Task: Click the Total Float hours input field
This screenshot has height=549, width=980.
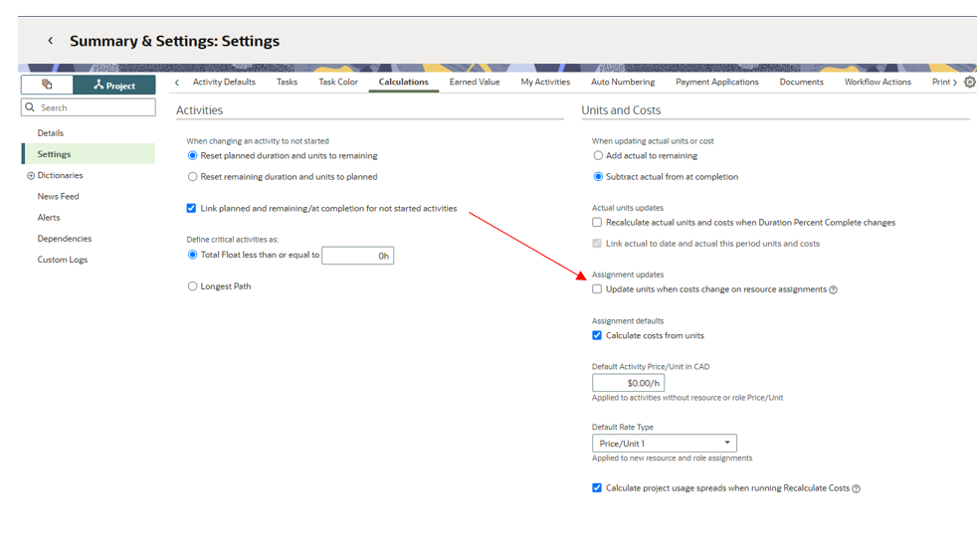Action: [x=357, y=256]
